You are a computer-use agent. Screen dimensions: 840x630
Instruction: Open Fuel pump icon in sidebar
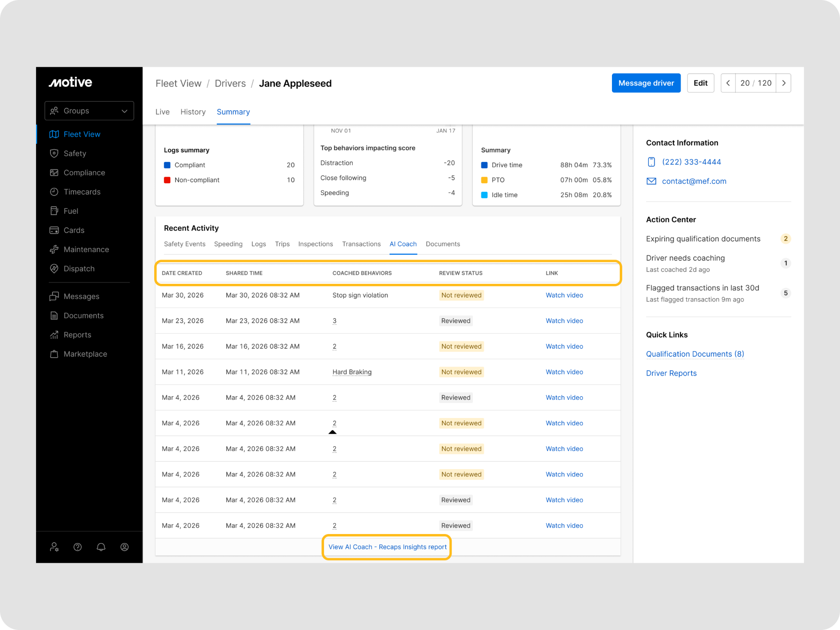pos(54,211)
